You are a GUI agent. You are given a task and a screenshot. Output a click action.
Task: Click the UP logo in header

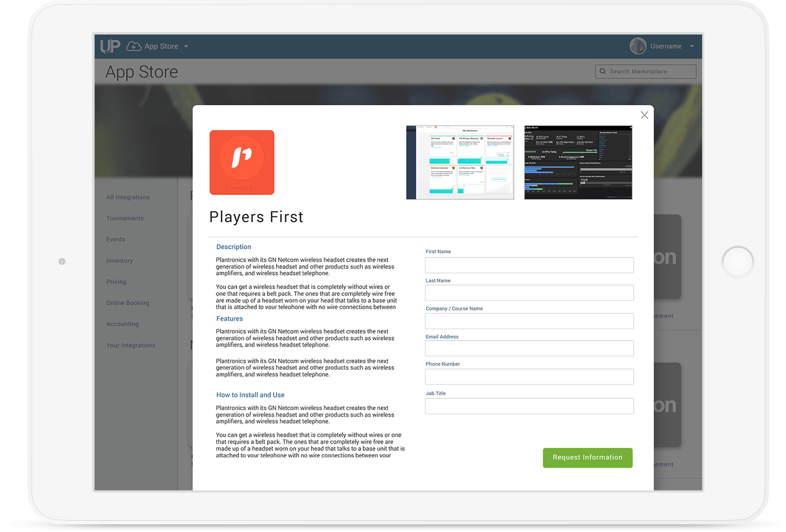click(x=111, y=46)
